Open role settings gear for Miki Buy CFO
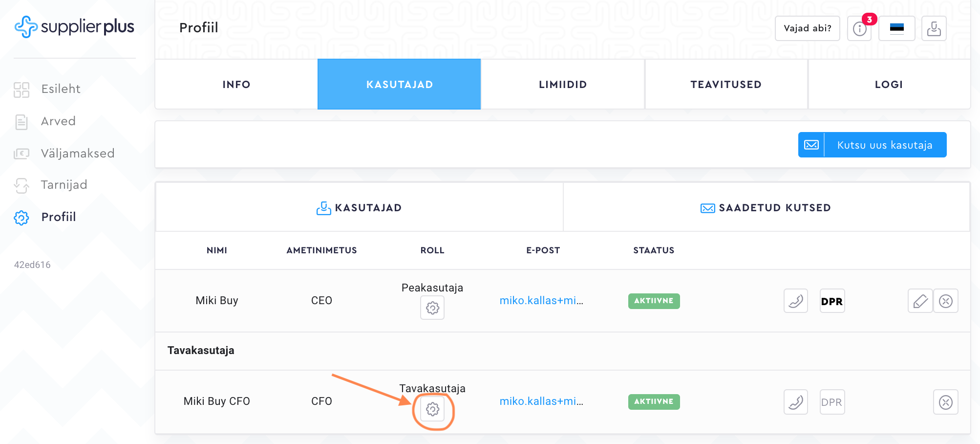The width and height of the screenshot is (980, 444). pos(432,409)
